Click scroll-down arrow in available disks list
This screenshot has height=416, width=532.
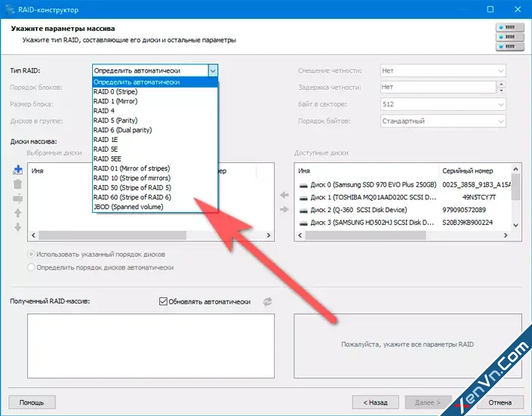point(515,225)
